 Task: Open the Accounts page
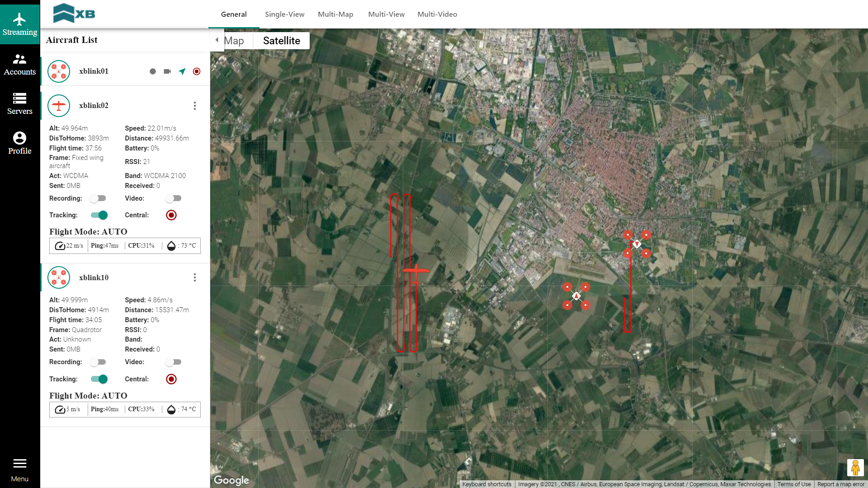coord(19,65)
